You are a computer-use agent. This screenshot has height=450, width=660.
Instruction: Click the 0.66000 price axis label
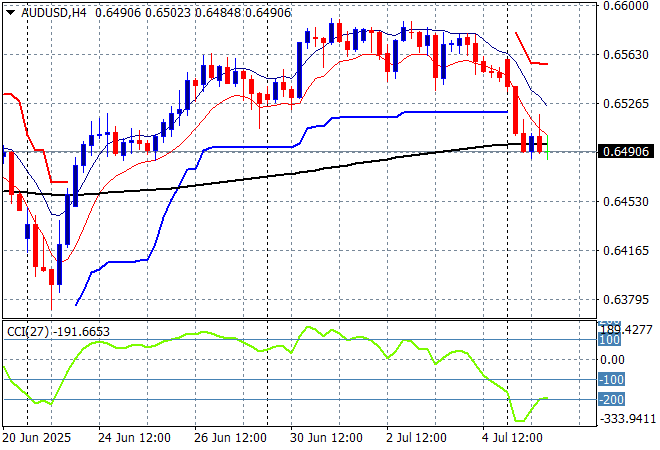625,6
